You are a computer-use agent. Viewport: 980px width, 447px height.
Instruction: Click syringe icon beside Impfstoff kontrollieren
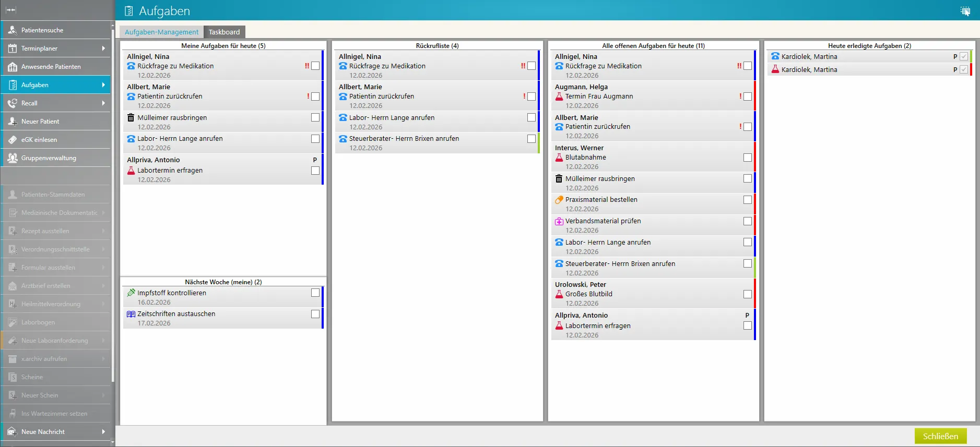131,293
